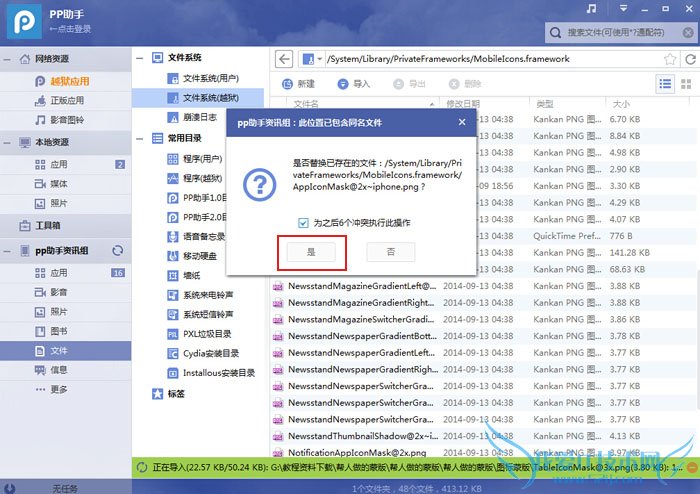Bookmark this path with the star icon
This screenshot has height=494, width=700.
pos(670,59)
